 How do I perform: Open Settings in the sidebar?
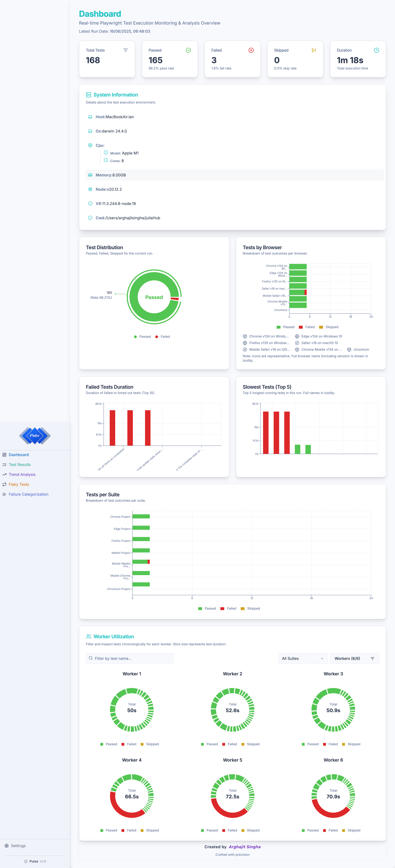[18, 845]
